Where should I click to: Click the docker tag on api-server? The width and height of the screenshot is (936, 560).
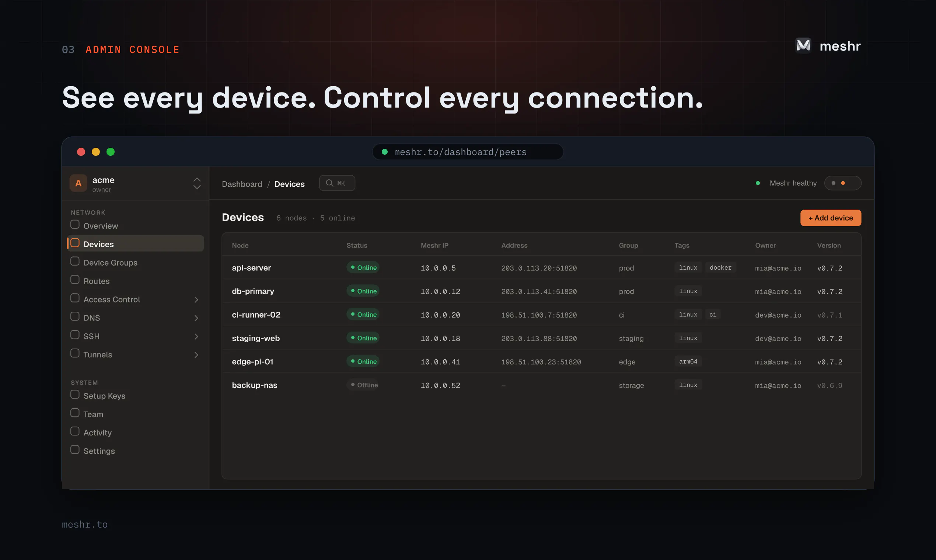(x=720, y=267)
